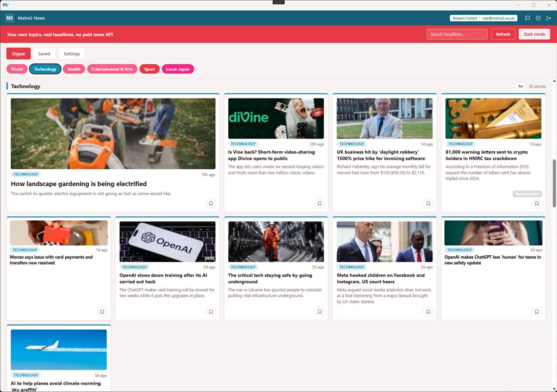Screen dimensions: 557x392
Task: Click the Search headlines input field
Action: [x=457, y=34]
